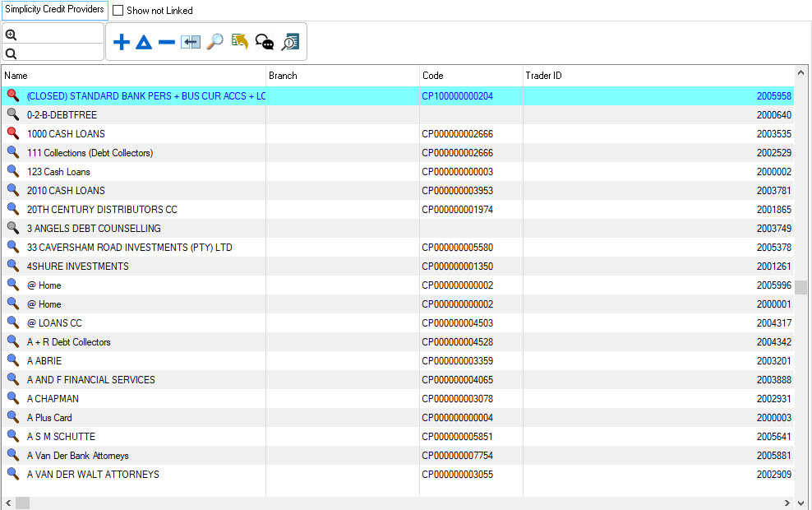Click the document inspect report icon
The height and width of the screenshot is (510, 812).
(x=290, y=42)
